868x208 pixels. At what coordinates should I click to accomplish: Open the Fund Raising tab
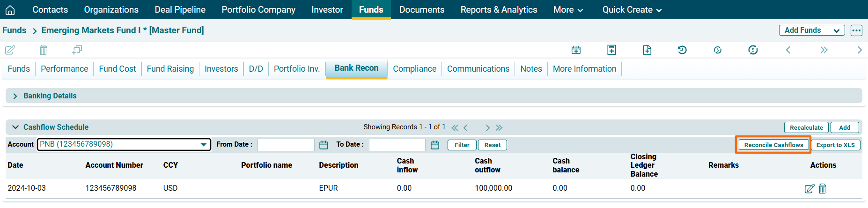click(x=170, y=69)
